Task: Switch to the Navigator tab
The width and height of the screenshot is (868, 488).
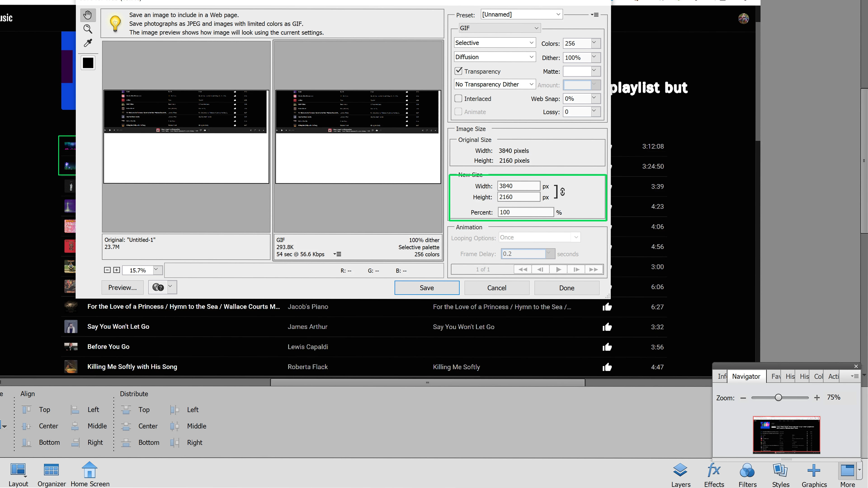Action: (746, 377)
